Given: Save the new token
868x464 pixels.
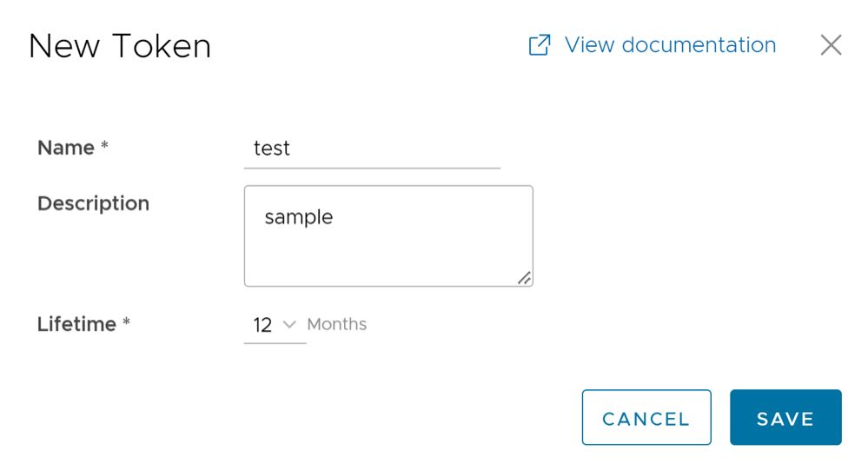Looking at the screenshot, I should click(785, 418).
